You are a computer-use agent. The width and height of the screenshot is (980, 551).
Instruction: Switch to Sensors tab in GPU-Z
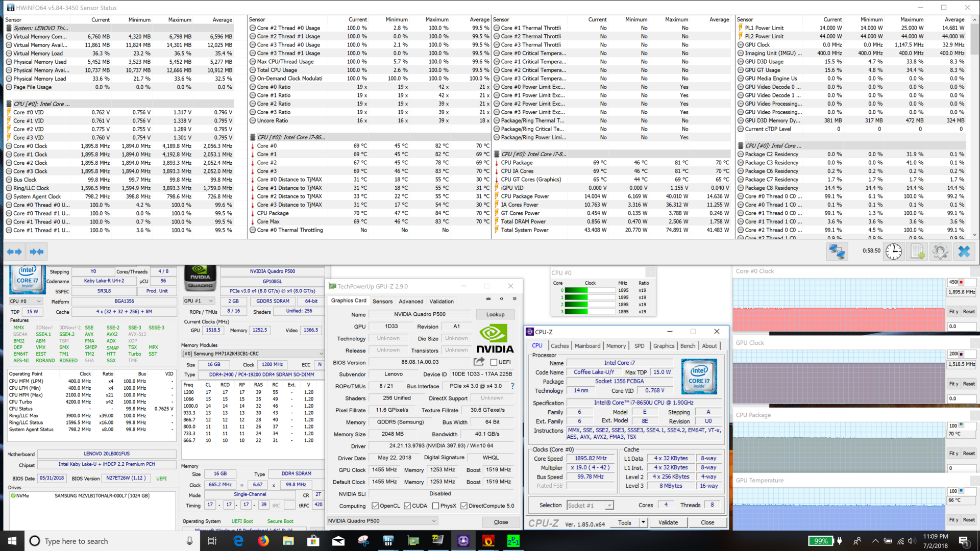(382, 301)
